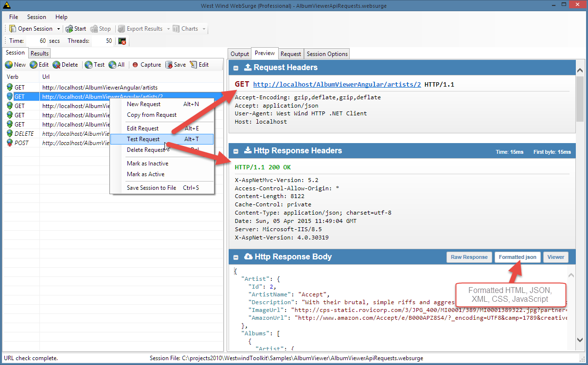Choose New Request from context menu

(162, 104)
